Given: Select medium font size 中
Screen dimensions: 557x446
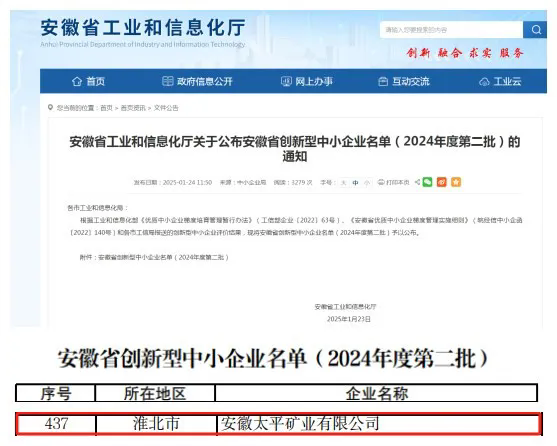Looking at the screenshot, I should 355,183.
